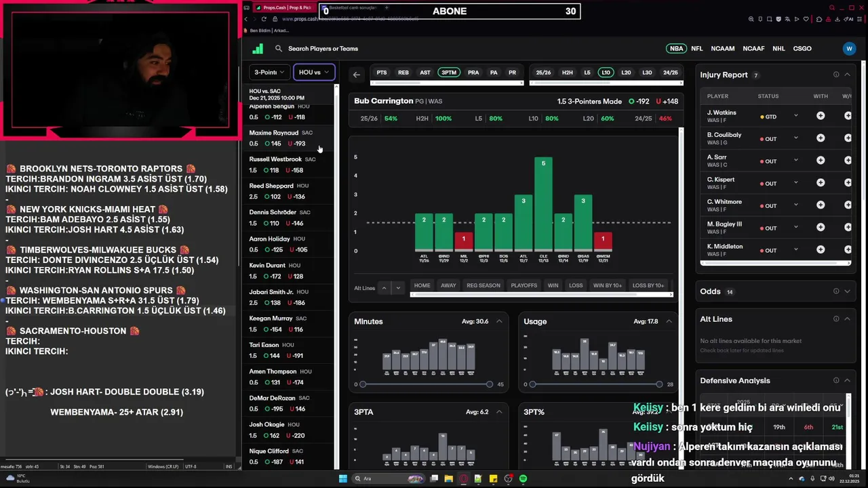
Task: Select the PRA stat filter
Action: pos(473,73)
